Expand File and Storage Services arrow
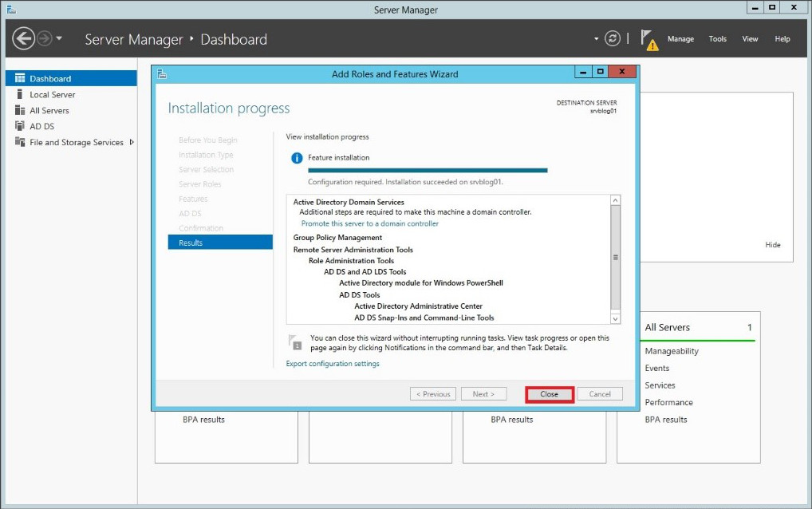812x509 pixels. tap(132, 142)
